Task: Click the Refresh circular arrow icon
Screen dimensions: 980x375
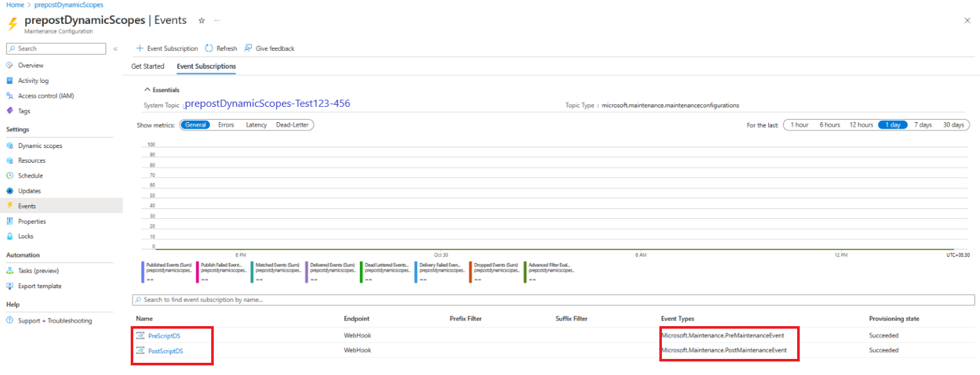Action: (209, 48)
